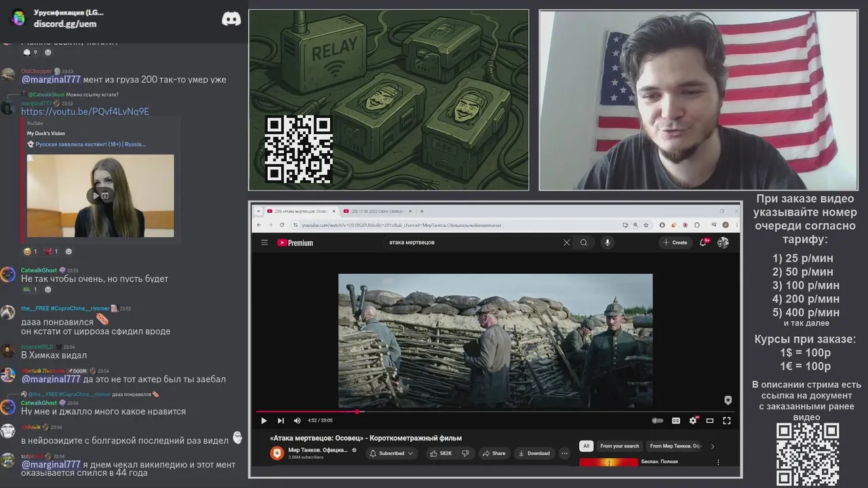Image resolution: width=868 pixels, height=488 pixels.
Task: Open the more actions ellipsis under video
Action: 564,453
